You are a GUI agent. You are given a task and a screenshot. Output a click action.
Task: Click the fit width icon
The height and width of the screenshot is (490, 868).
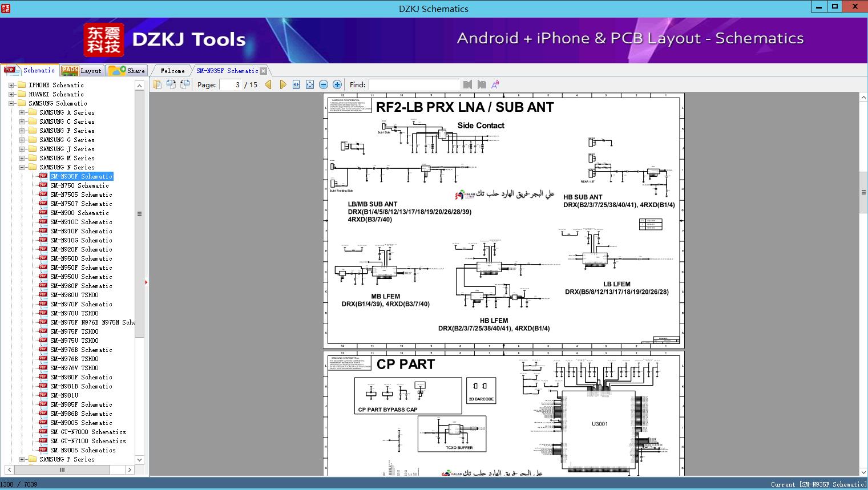click(296, 84)
